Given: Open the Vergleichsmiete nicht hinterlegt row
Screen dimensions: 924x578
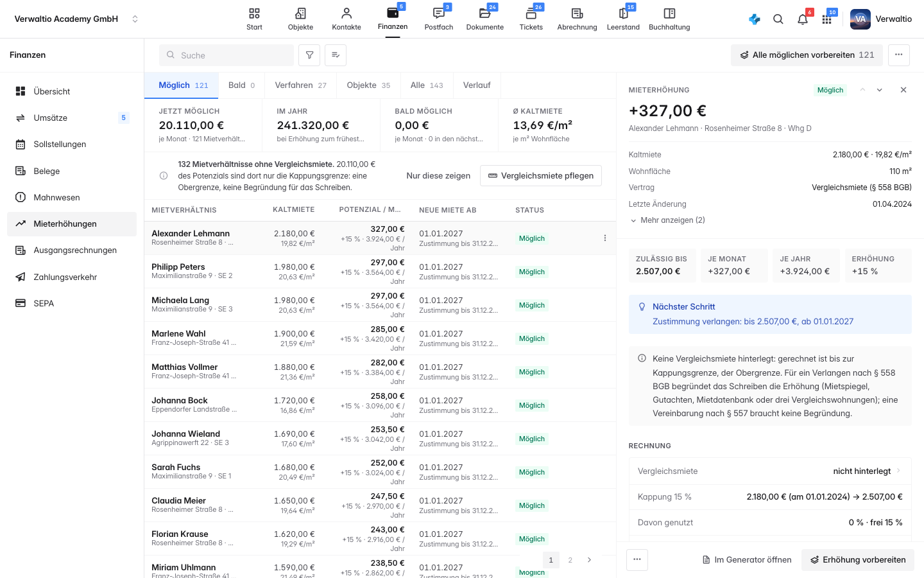Looking at the screenshot, I should (x=770, y=471).
